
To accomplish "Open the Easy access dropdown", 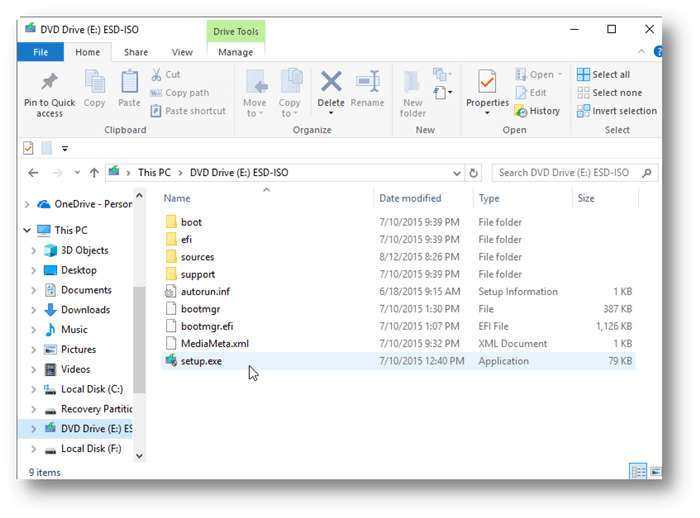I will pos(442,93).
